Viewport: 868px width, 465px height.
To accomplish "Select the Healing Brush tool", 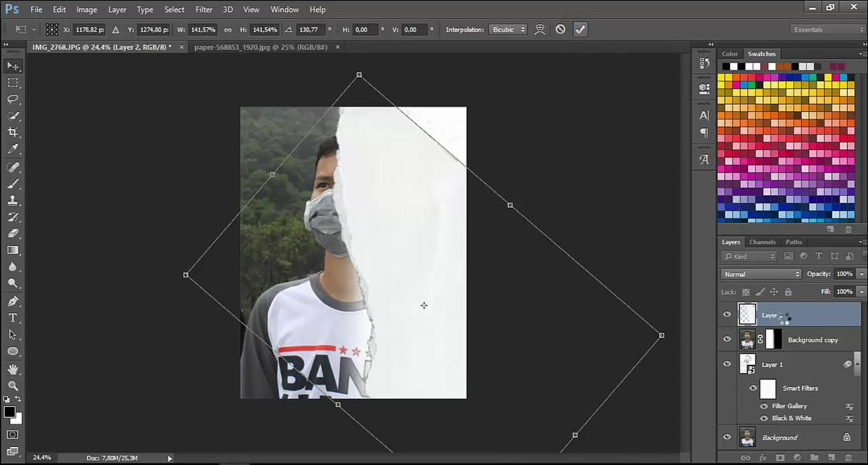I will [13, 167].
